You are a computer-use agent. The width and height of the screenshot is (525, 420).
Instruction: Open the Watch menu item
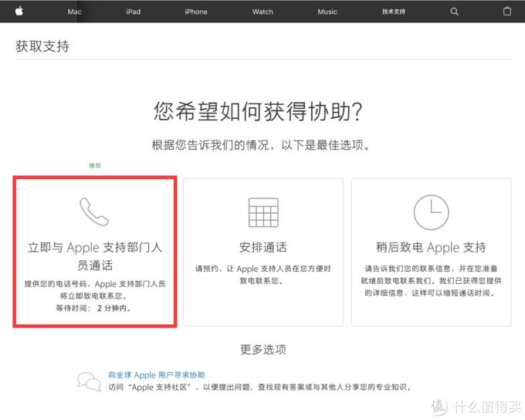(x=262, y=12)
